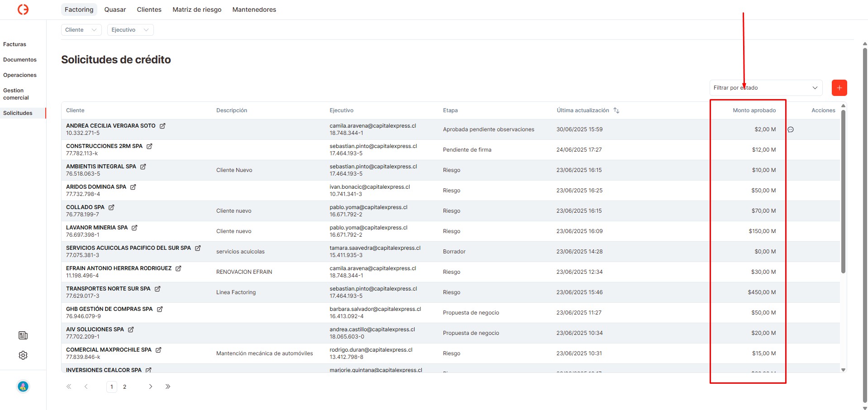Open the settings gear in sidebar
The height and width of the screenshot is (410, 868).
point(23,355)
